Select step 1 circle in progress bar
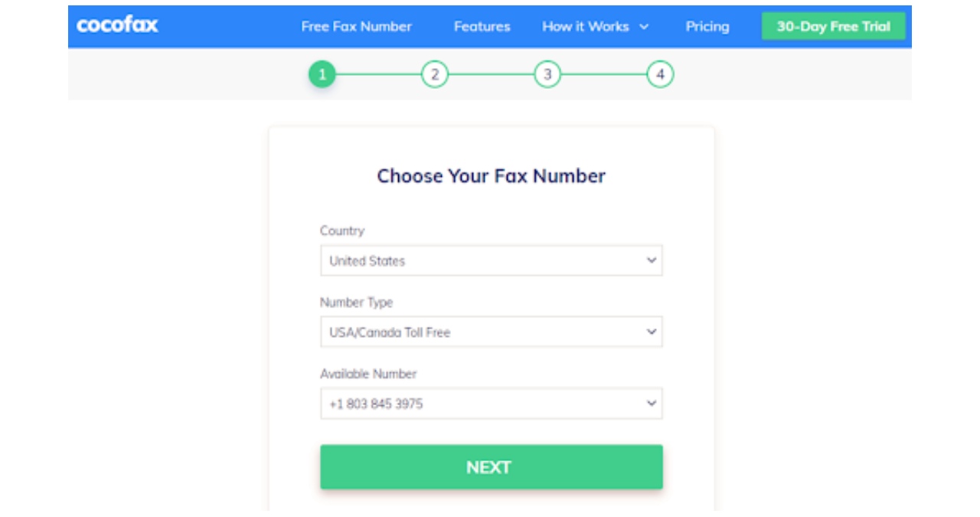980x517 pixels. point(322,74)
